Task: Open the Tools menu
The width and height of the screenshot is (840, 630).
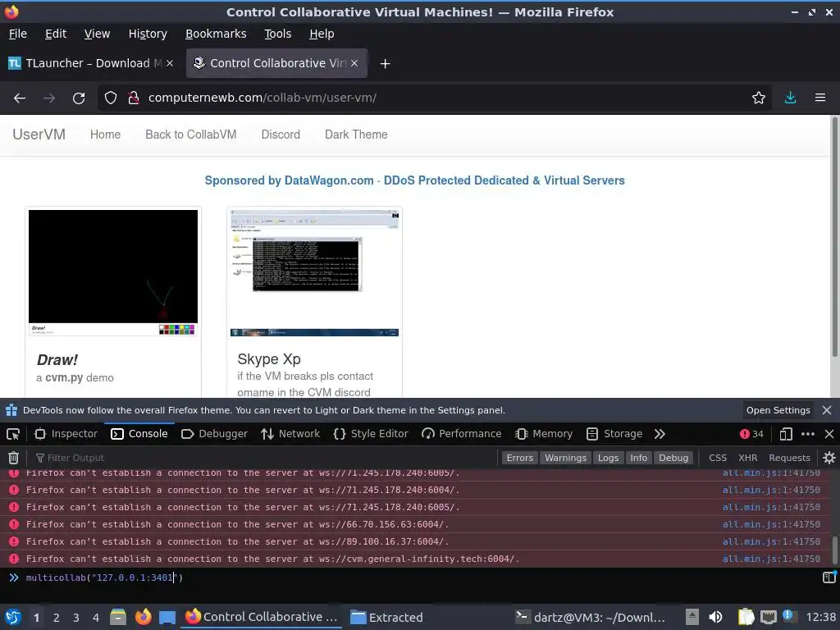Action: (x=277, y=34)
